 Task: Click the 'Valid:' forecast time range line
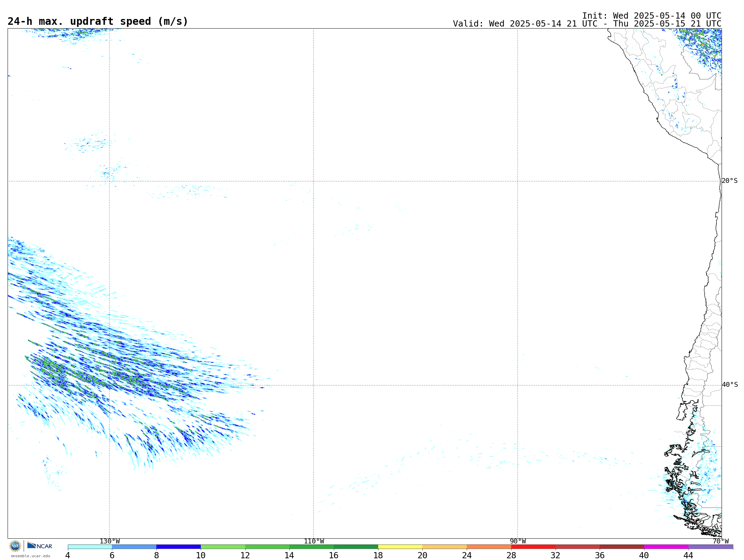point(587,24)
